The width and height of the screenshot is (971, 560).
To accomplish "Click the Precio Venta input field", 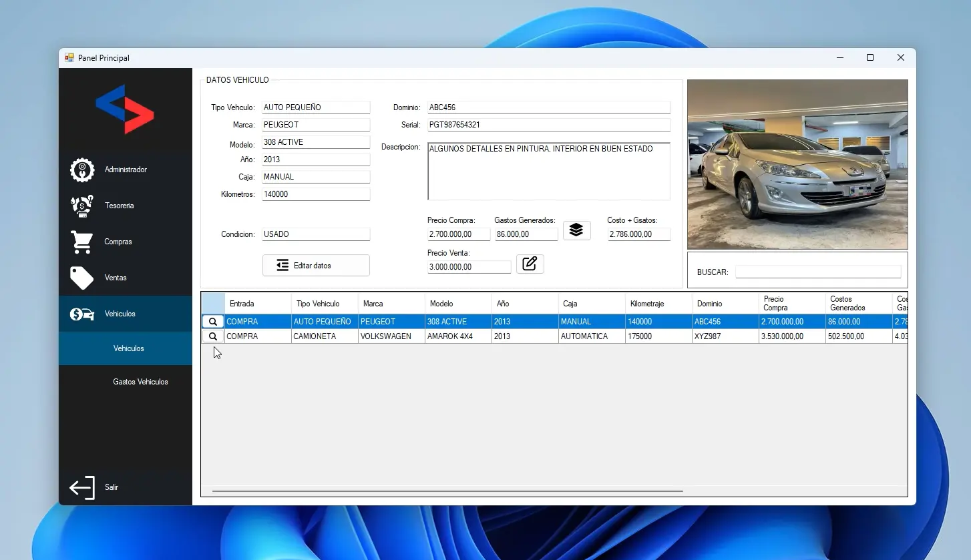I will (469, 267).
